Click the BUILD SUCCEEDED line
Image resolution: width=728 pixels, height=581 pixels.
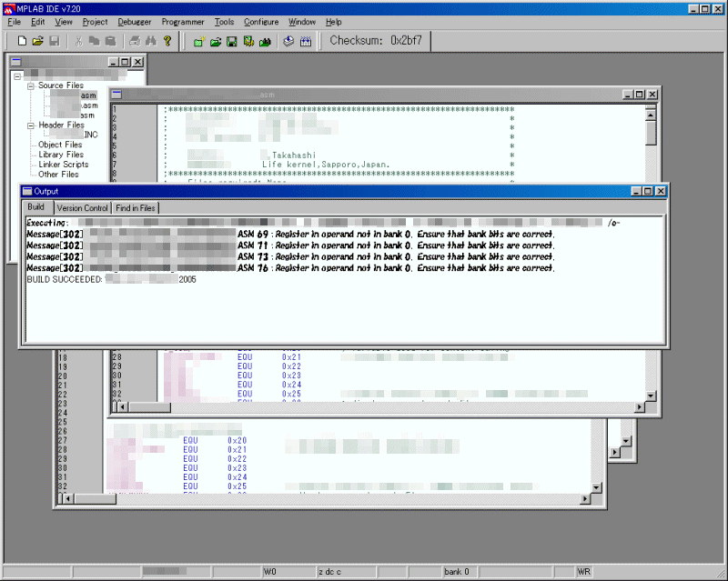point(111,279)
